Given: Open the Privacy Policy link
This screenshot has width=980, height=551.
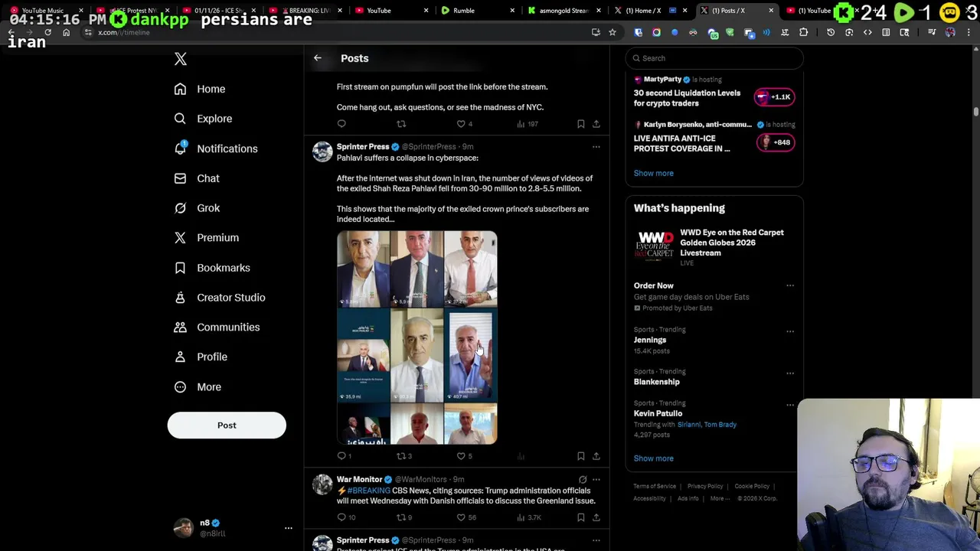Looking at the screenshot, I should tap(705, 487).
